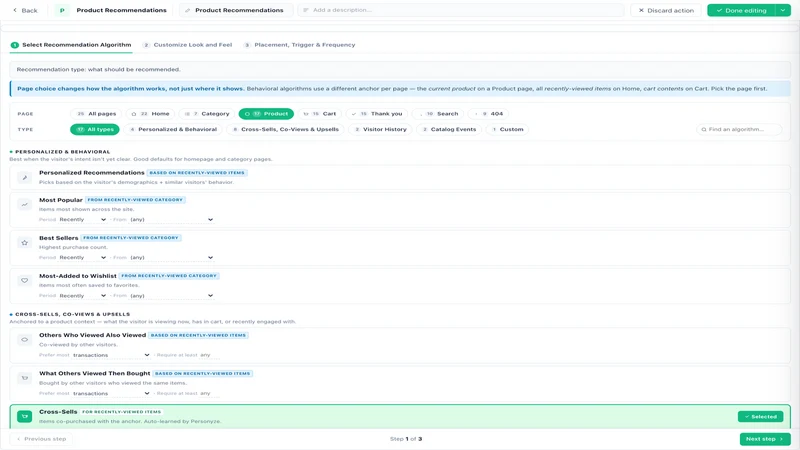Select Most Popular algorithm title
This screenshot has width=800, height=450.
(61, 200)
